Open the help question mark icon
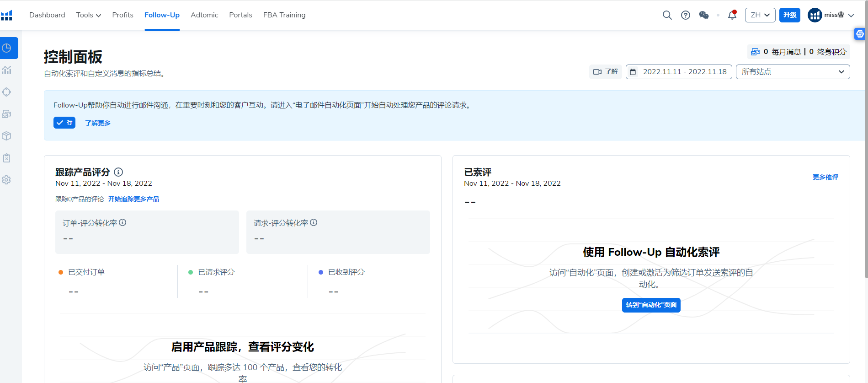 point(685,15)
